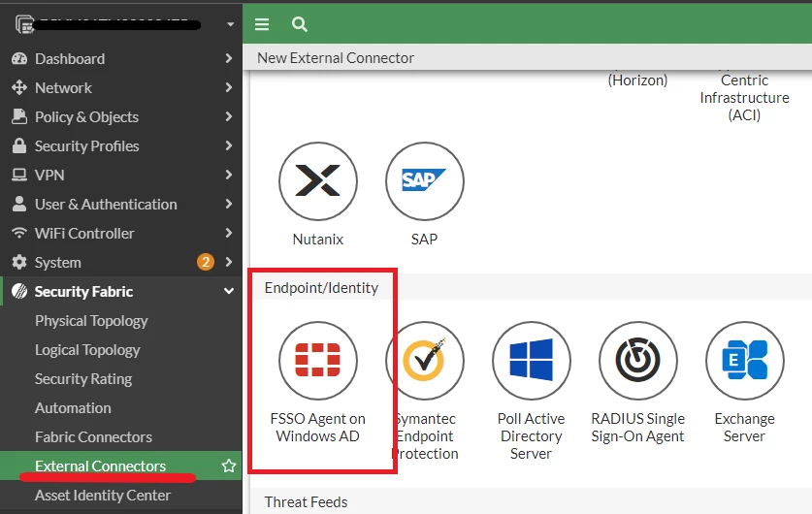Screen dimensions: 812x514
Task: Open the hamburger menu toggle
Action: click(x=262, y=24)
